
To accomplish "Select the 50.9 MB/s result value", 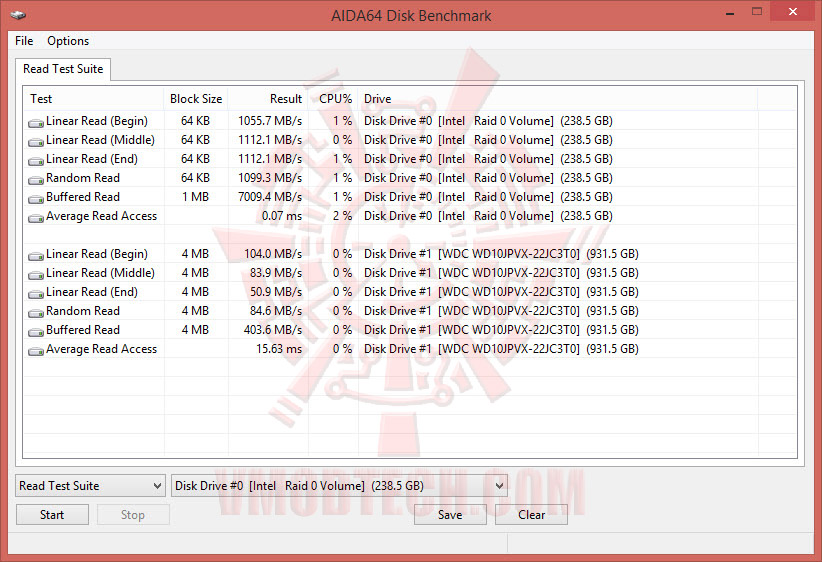I will click(x=276, y=292).
